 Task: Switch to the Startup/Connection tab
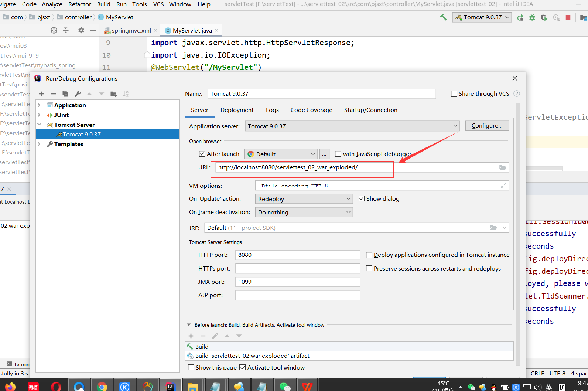pos(371,110)
